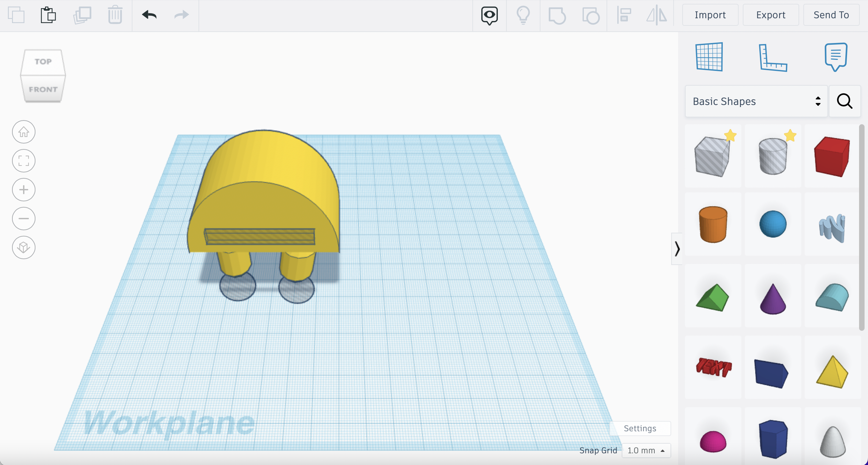Select the striped hole box on model
This screenshot has width=868, height=465.
tap(260, 236)
